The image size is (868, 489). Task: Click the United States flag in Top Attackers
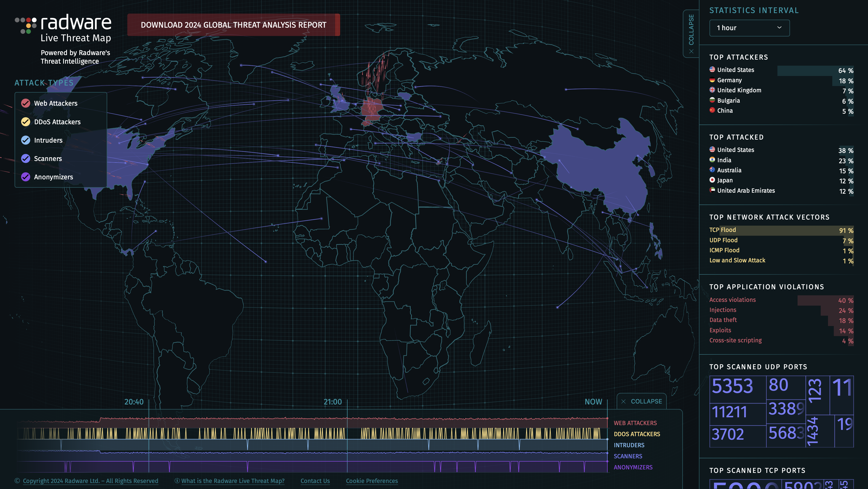coord(712,69)
